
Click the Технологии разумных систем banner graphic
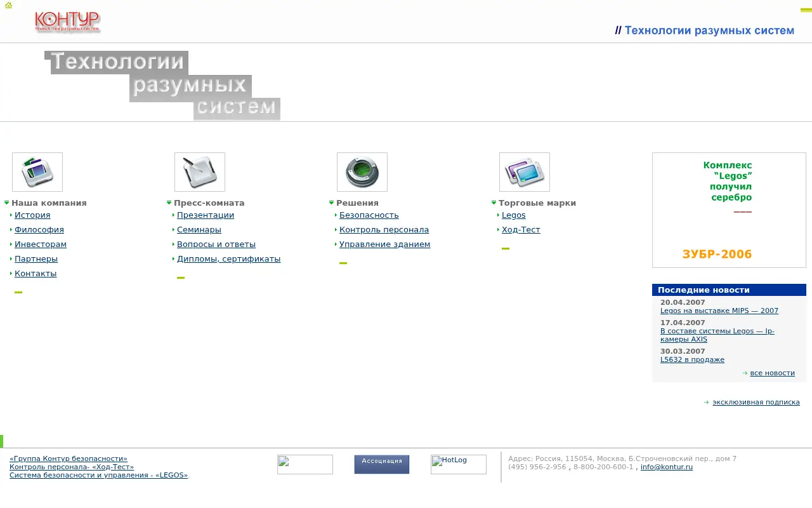click(162, 86)
